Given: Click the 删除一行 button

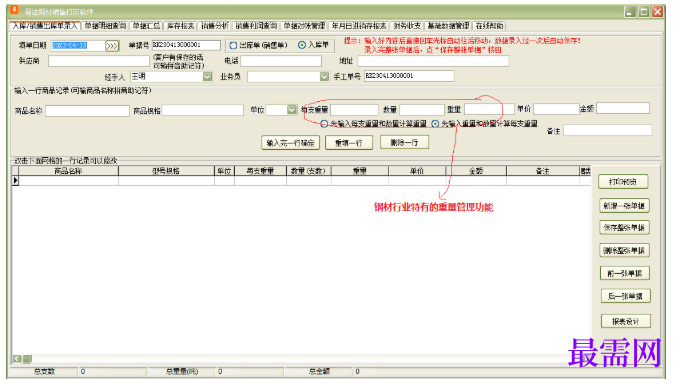Looking at the screenshot, I should 404,142.
